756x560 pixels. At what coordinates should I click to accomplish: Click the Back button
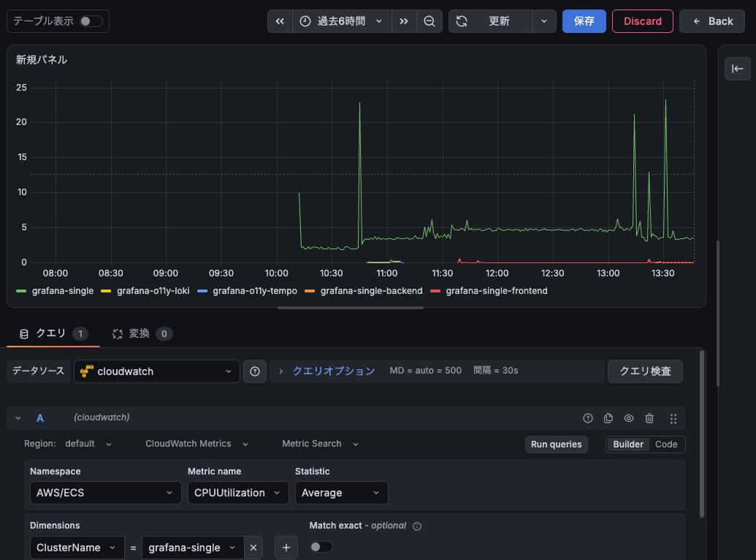click(711, 21)
